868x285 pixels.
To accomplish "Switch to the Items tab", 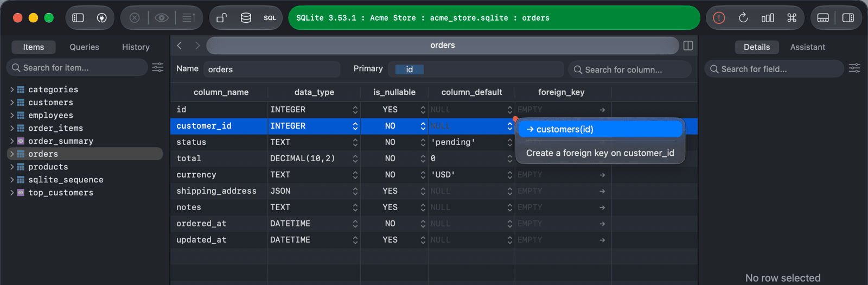I will point(34,47).
